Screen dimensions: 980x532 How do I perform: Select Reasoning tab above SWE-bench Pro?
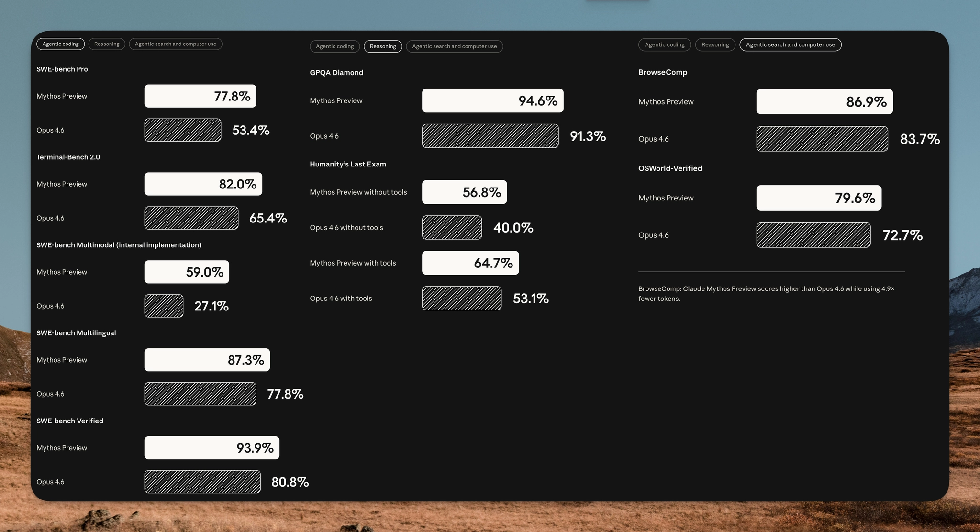pyautogui.click(x=107, y=44)
